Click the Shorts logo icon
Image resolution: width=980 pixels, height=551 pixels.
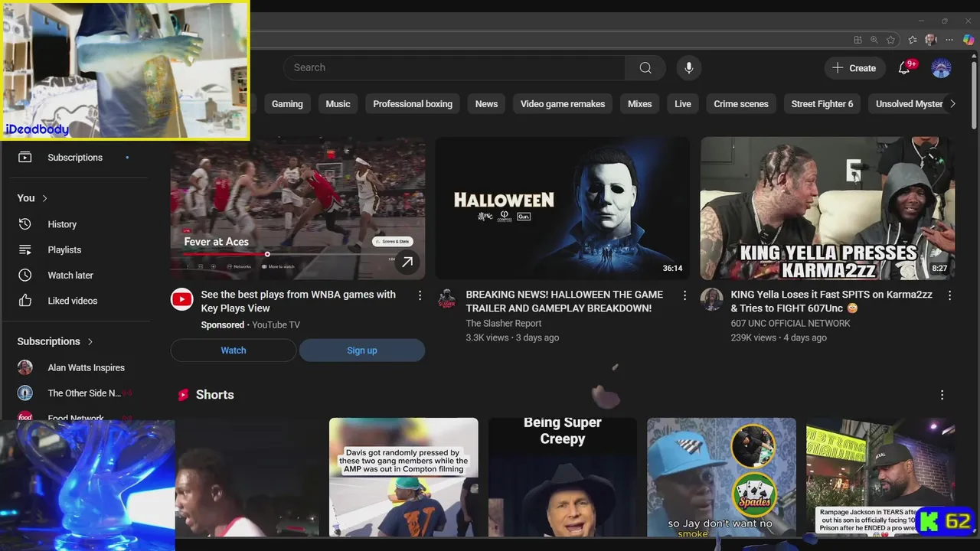(183, 395)
